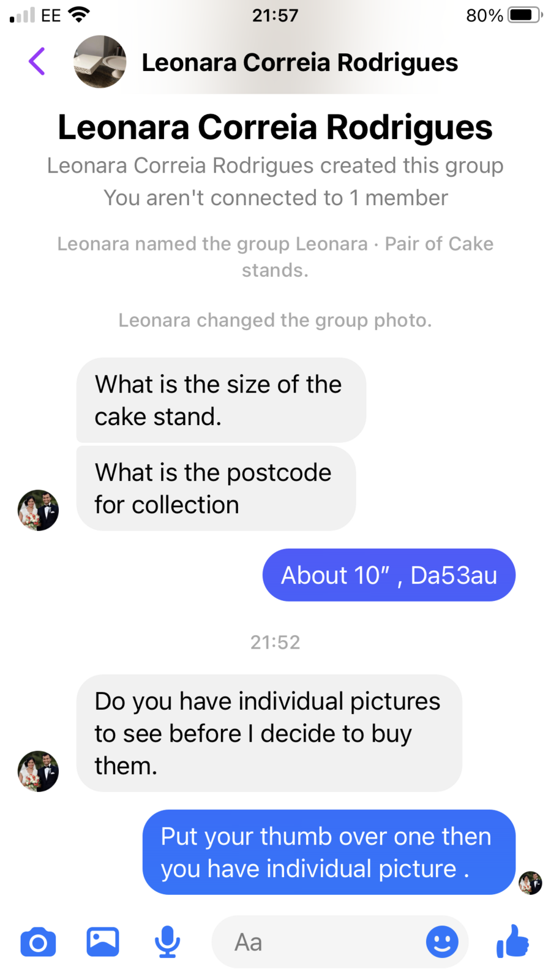Screen dimensions: 551x980
Task: Open the emoji picker smiley
Action: point(442,942)
